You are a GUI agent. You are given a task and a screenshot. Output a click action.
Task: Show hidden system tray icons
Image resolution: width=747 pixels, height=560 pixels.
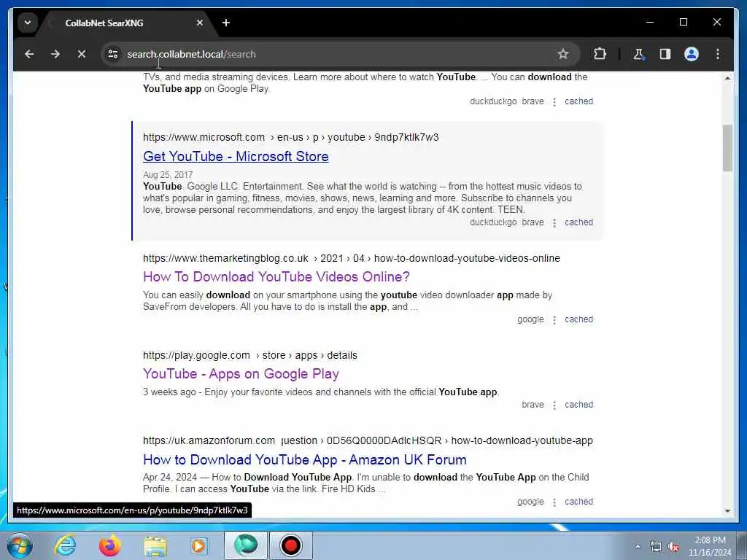pos(638,547)
